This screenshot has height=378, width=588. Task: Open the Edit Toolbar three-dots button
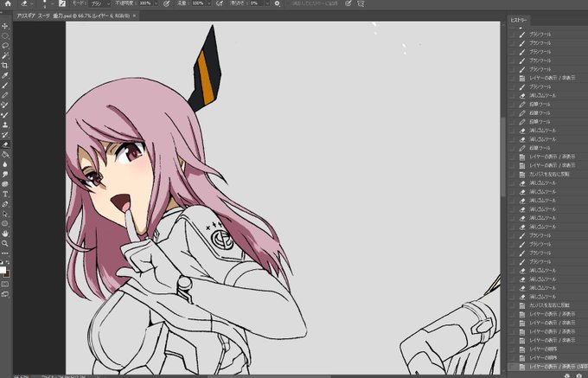click(x=5, y=253)
